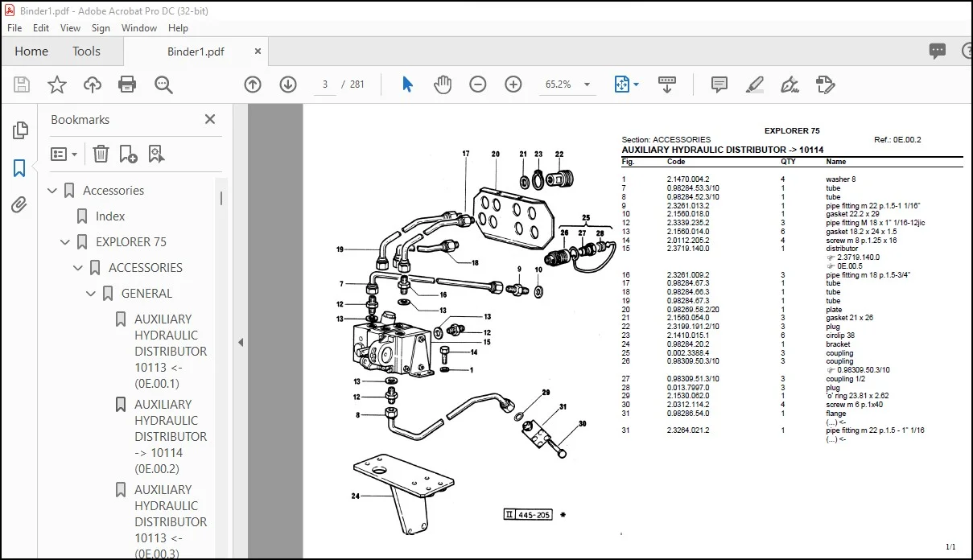Viewport: 973px width, 560px height.
Task: Open the Sign menu
Action: point(101,27)
